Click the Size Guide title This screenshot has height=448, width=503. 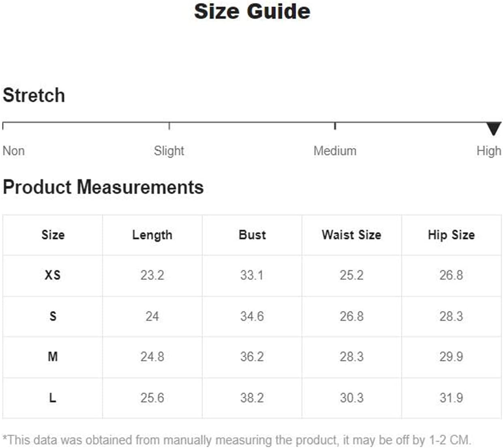(252, 11)
